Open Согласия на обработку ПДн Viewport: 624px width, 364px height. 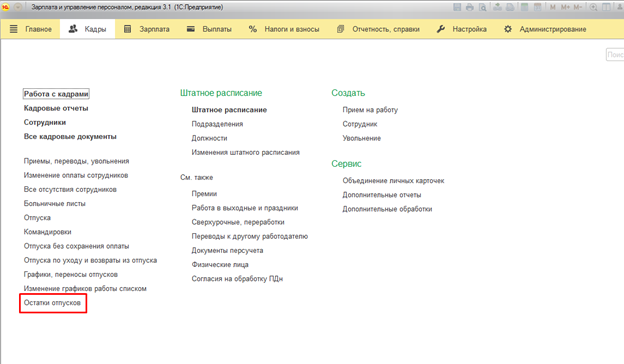click(x=237, y=279)
